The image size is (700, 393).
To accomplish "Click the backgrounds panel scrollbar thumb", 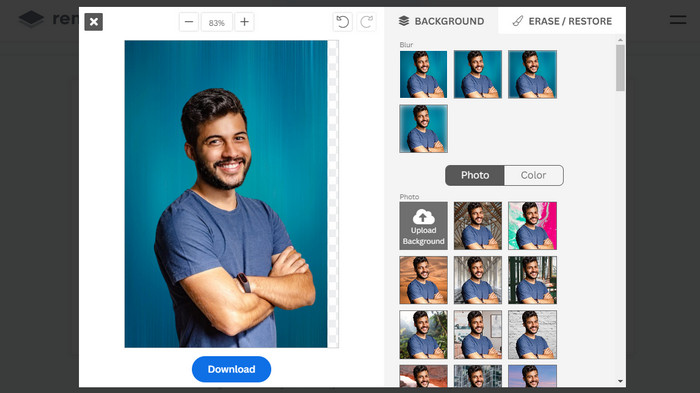I will pos(620,68).
